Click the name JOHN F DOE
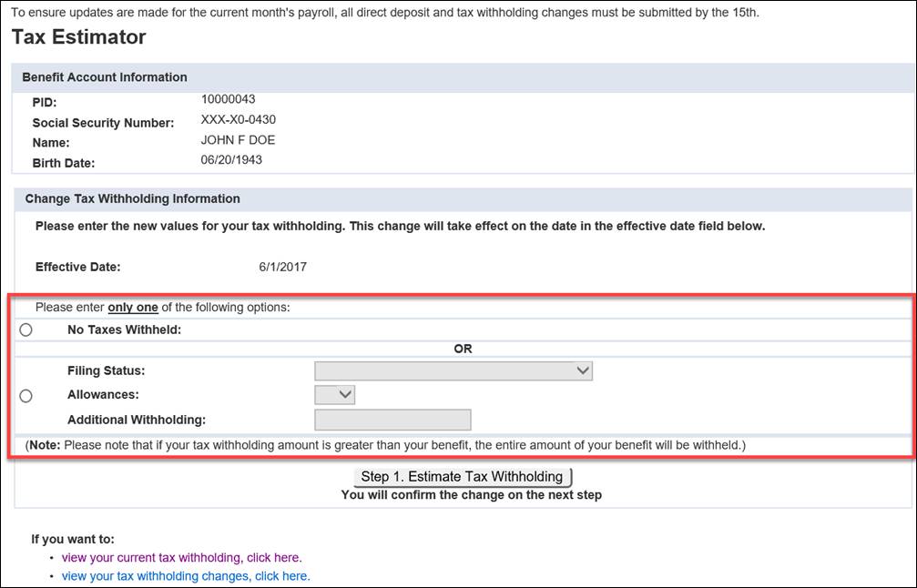917x588 pixels. pyautogui.click(x=238, y=141)
